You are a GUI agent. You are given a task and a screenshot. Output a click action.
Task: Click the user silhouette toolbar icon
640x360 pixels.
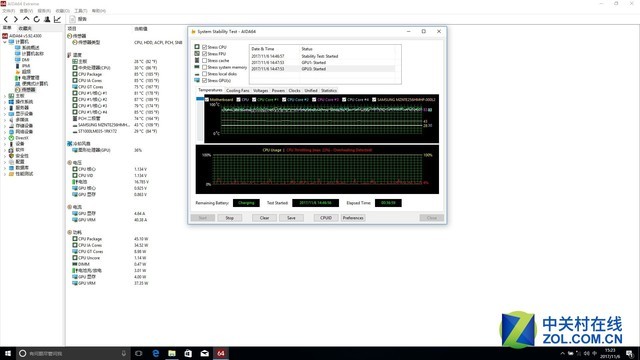coord(47,19)
